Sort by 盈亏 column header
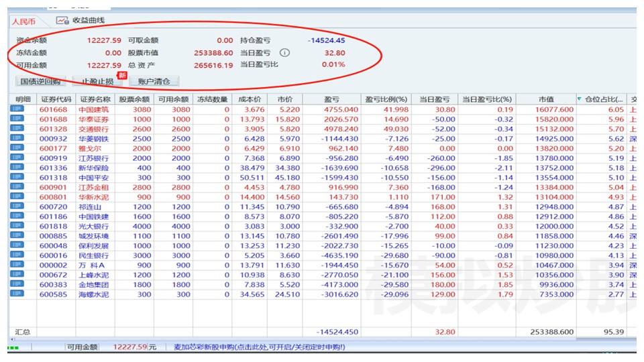 point(331,99)
